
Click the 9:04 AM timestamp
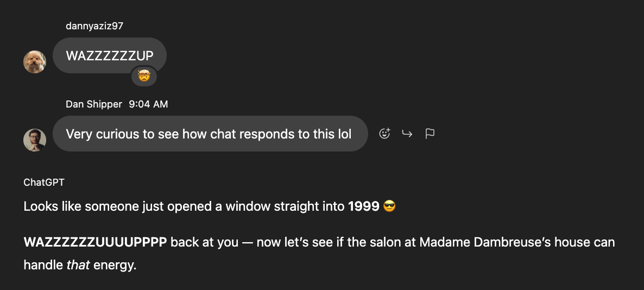(x=148, y=104)
